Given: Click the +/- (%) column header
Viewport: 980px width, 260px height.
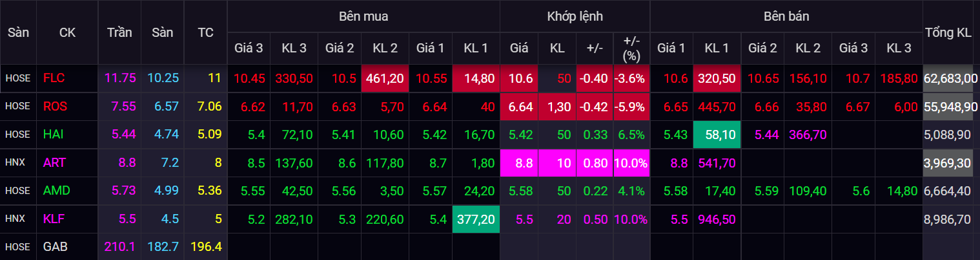Looking at the screenshot, I should click(631, 48).
